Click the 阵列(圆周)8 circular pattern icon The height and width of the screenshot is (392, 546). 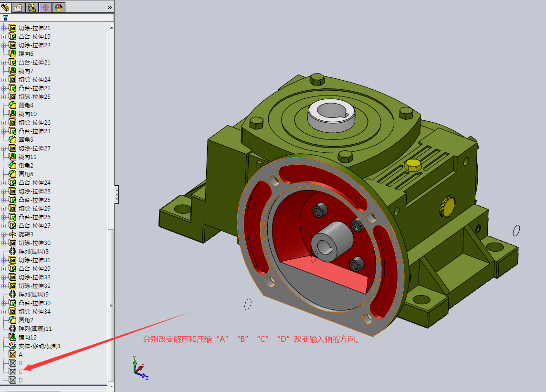click(x=12, y=251)
